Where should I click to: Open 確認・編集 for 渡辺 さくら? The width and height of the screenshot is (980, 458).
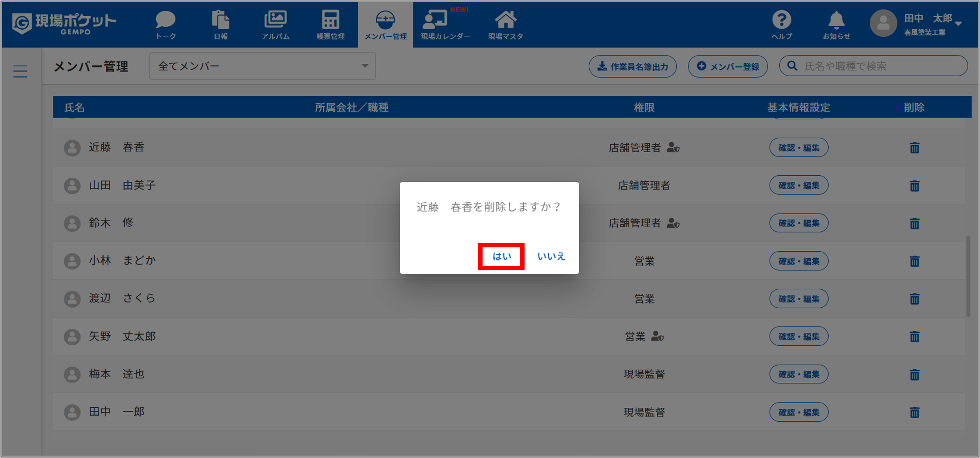(x=799, y=299)
